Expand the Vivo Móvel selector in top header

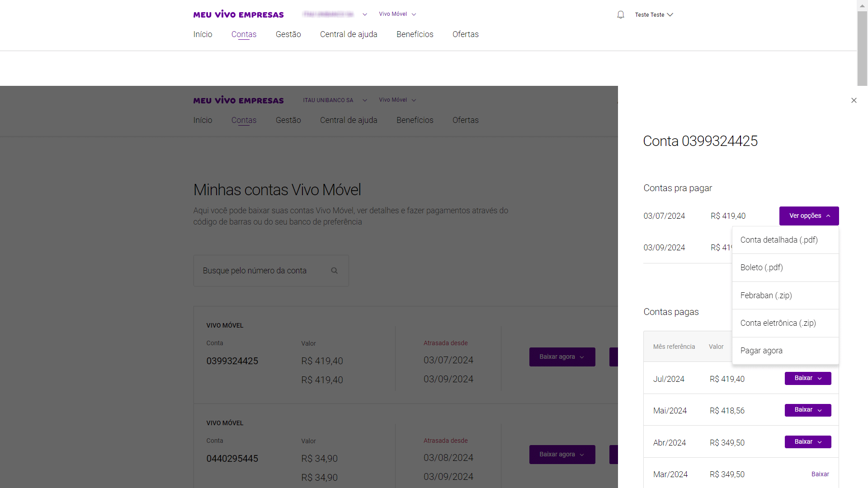click(397, 14)
